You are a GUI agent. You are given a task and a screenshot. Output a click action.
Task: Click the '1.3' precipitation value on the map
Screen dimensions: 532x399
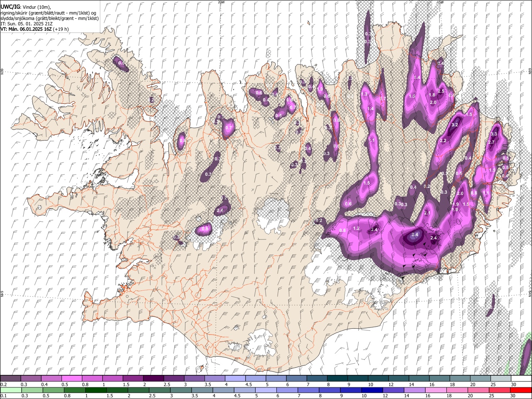click(365, 94)
